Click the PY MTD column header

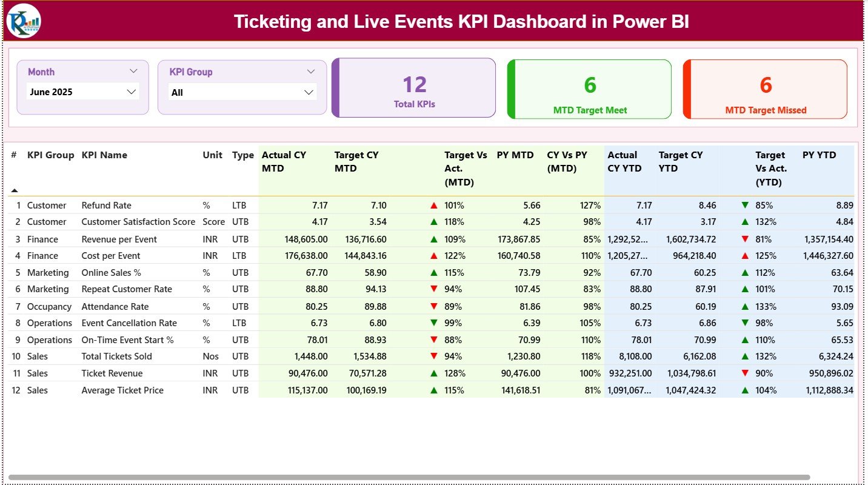pyautogui.click(x=515, y=155)
